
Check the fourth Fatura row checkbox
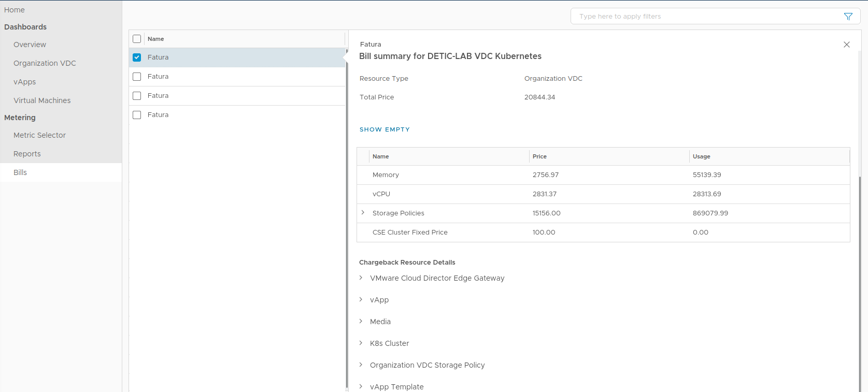click(137, 115)
